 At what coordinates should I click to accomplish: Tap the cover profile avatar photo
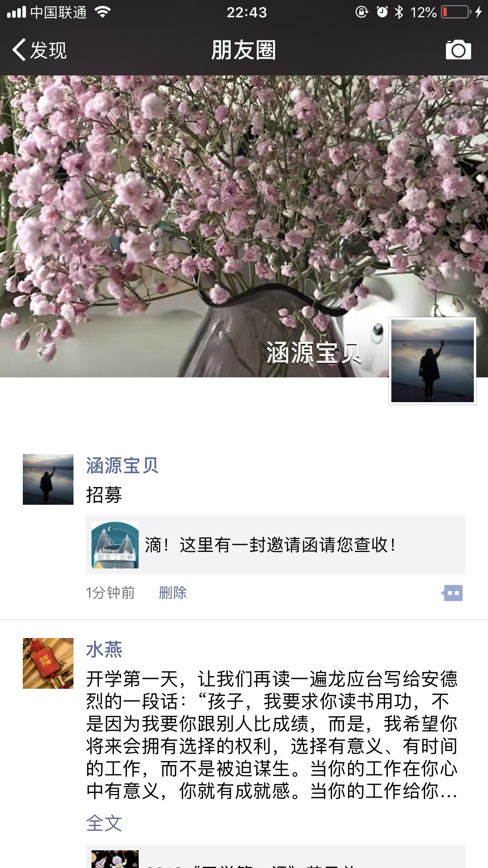tap(432, 361)
